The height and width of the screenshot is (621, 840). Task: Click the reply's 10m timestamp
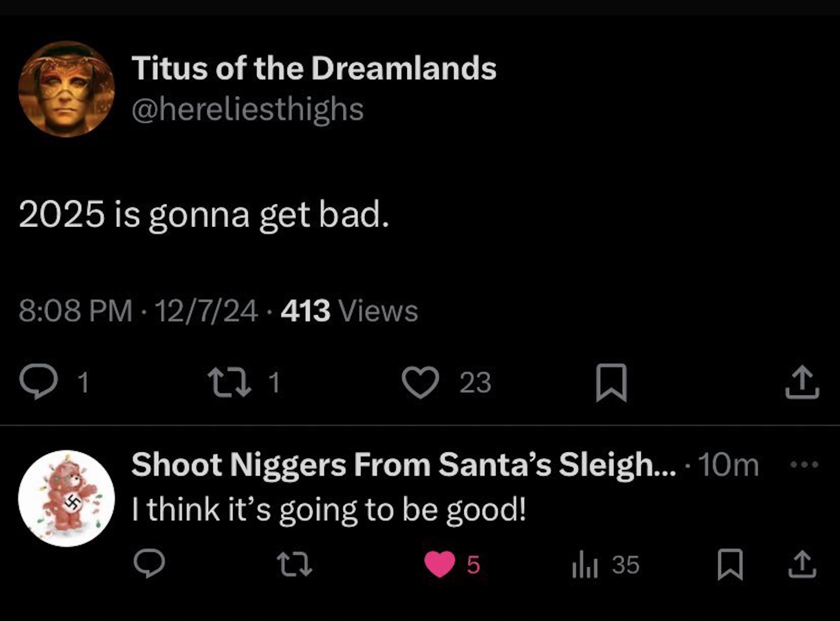[728, 465]
